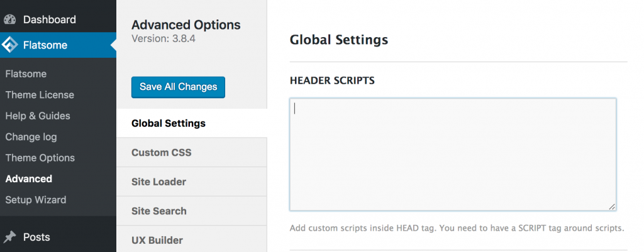Click the Save All Changes button

click(x=178, y=87)
